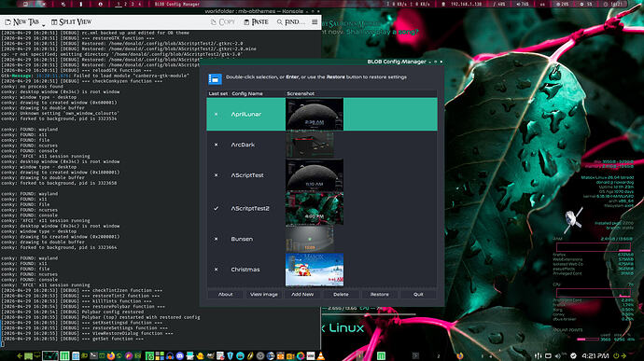Click the About button in BLOB Config Manager
The width and height of the screenshot is (644, 361).
click(225, 295)
